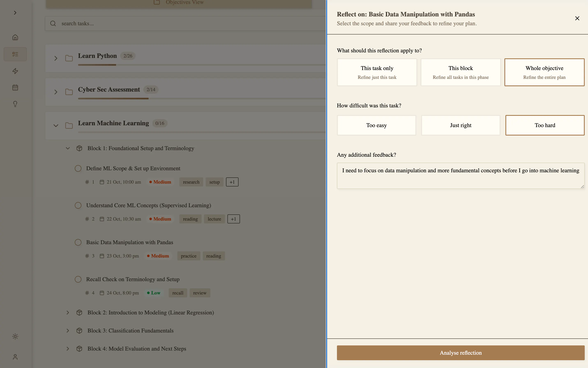Click into the additional feedback textarea
Viewport: 588px width, 368px height.
pos(461,176)
